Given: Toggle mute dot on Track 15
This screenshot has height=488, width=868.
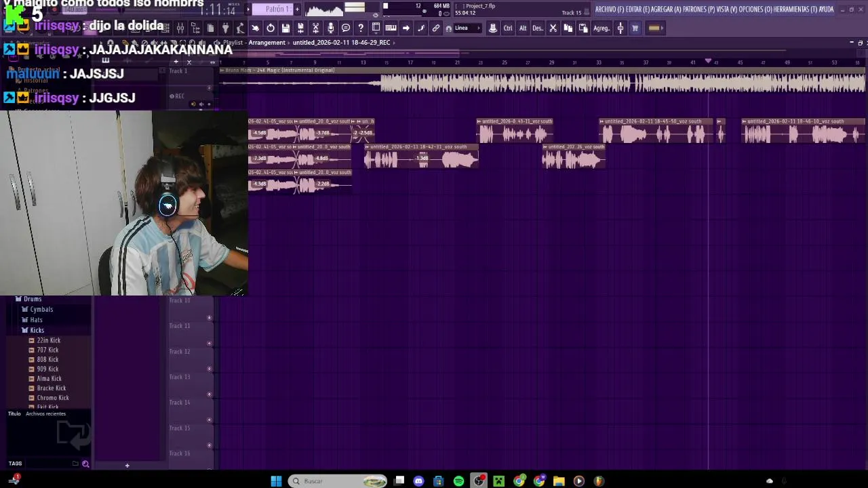Looking at the screenshot, I should pyautogui.click(x=209, y=445).
